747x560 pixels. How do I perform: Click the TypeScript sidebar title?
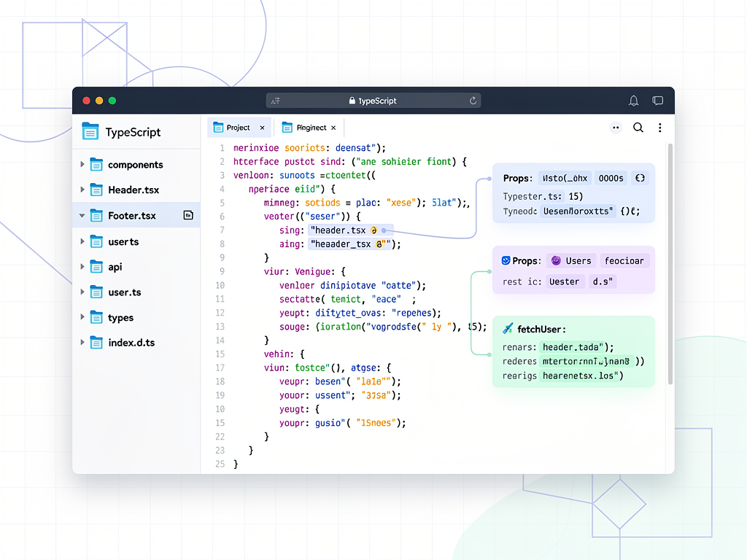tap(133, 132)
